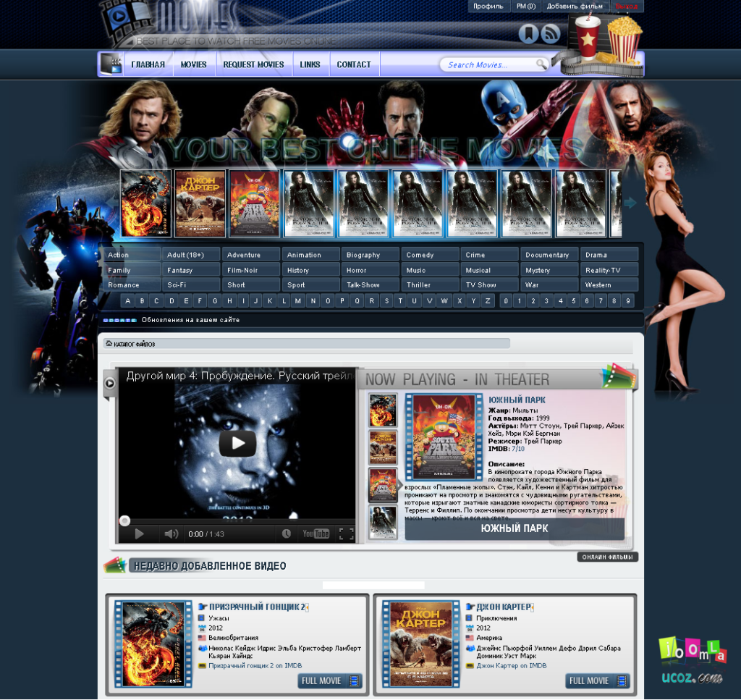Go to REQUEST MOVIES page
Image resolution: width=741 pixels, height=700 pixels.
(254, 64)
